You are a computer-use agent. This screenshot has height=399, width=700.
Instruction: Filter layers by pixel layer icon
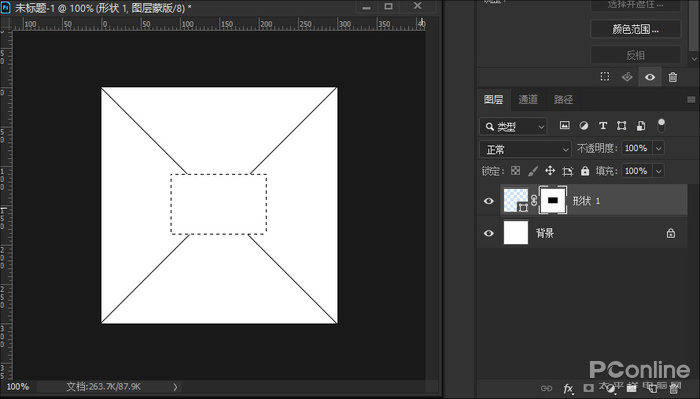[565, 125]
